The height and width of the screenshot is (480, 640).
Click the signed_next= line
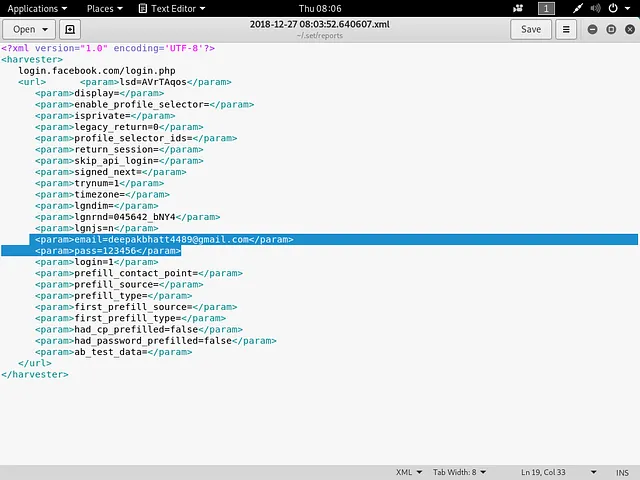point(111,172)
